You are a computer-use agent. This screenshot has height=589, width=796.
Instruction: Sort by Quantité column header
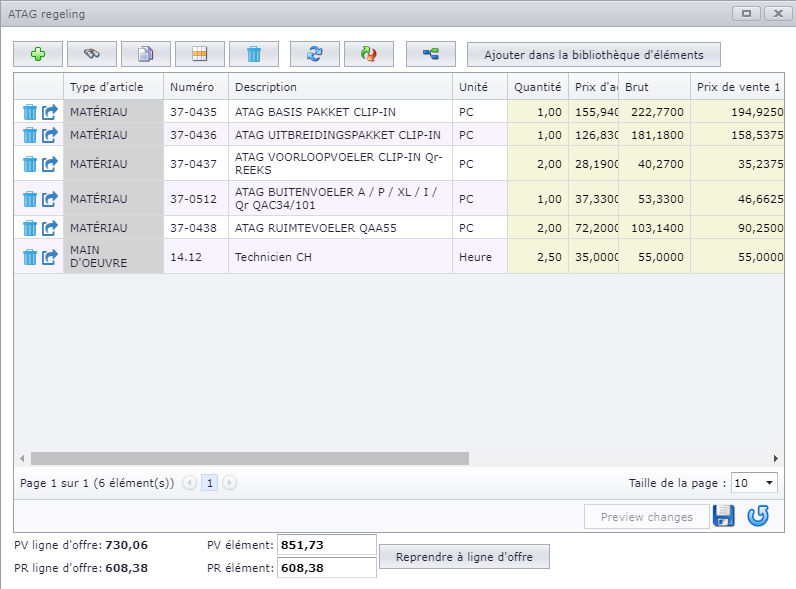538,87
